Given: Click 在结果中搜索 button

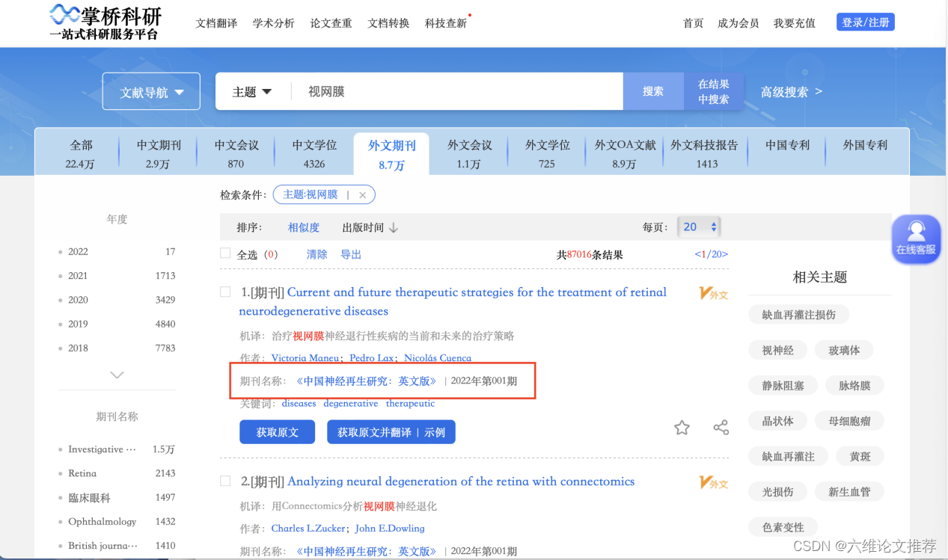Looking at the screenshot, I should (x=714, y=91).
